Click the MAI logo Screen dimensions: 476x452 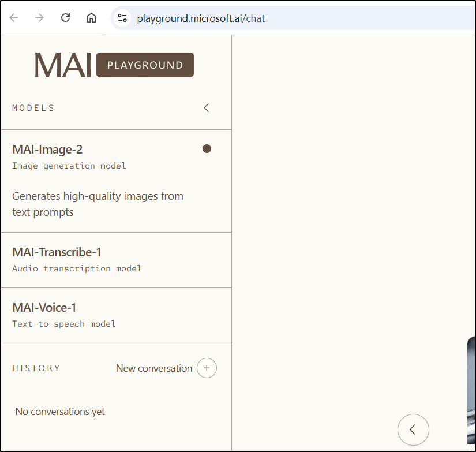tap(63, 65)
